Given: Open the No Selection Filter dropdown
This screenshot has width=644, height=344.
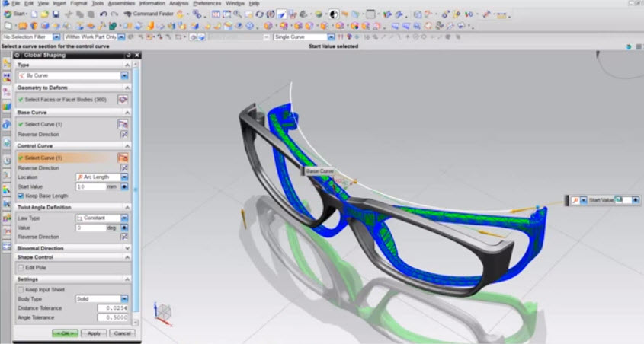Looking at the screenshot, I should tap(56, 37).
